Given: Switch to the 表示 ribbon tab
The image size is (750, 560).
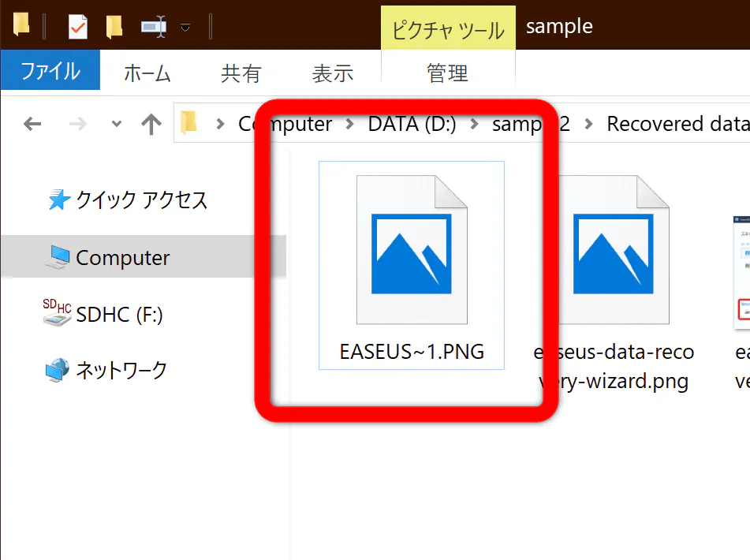Looking at the screenshot, I should (333, 73).
